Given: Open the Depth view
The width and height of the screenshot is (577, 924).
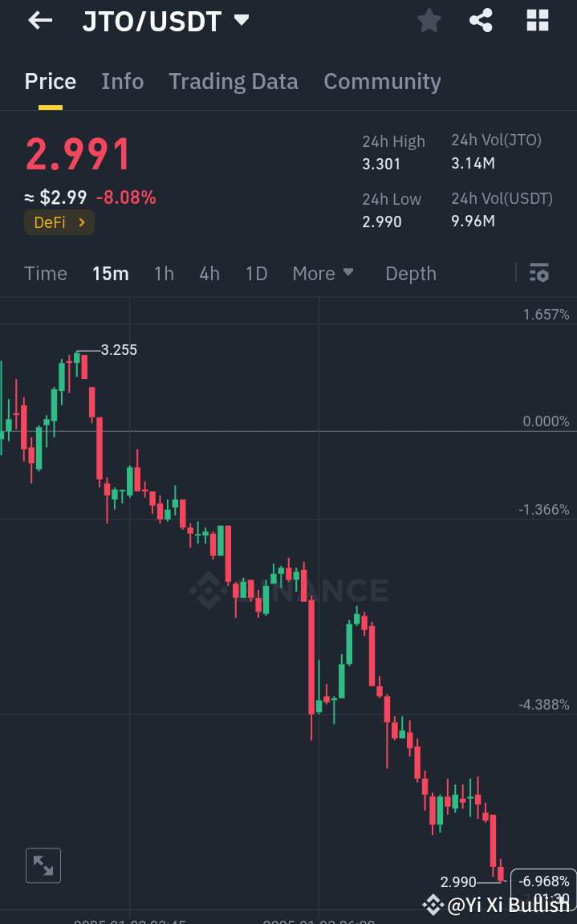Looking at the screenshot, I should pos(410,273).
